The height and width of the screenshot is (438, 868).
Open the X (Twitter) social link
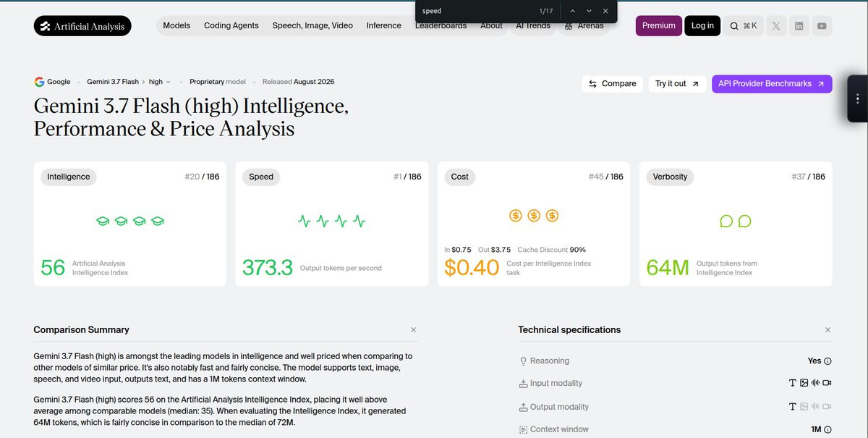776,26
